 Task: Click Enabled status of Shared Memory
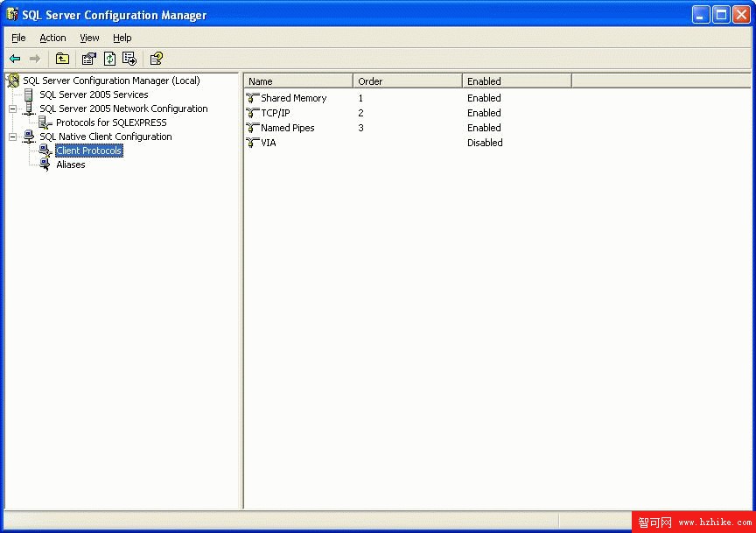click(484, 98)
